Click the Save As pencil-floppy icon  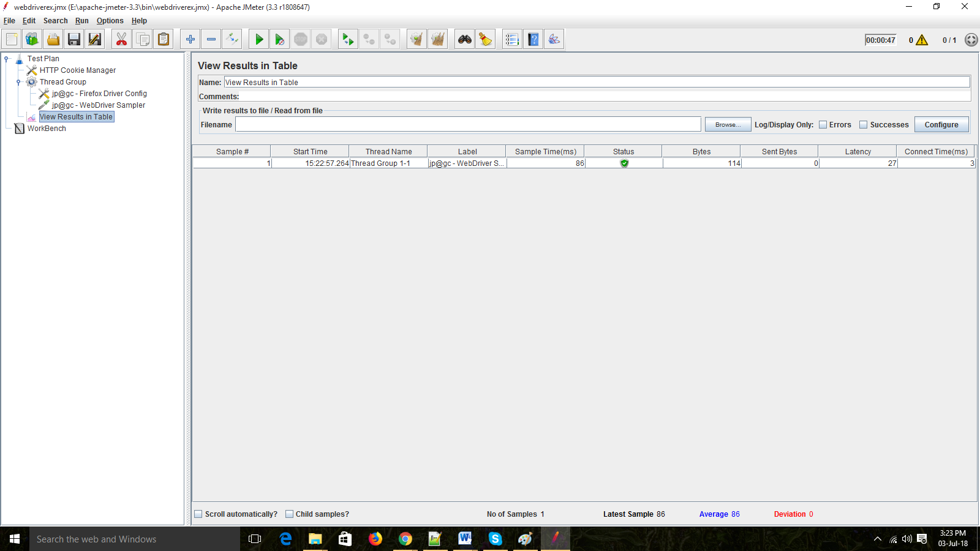tap(95, 39)
